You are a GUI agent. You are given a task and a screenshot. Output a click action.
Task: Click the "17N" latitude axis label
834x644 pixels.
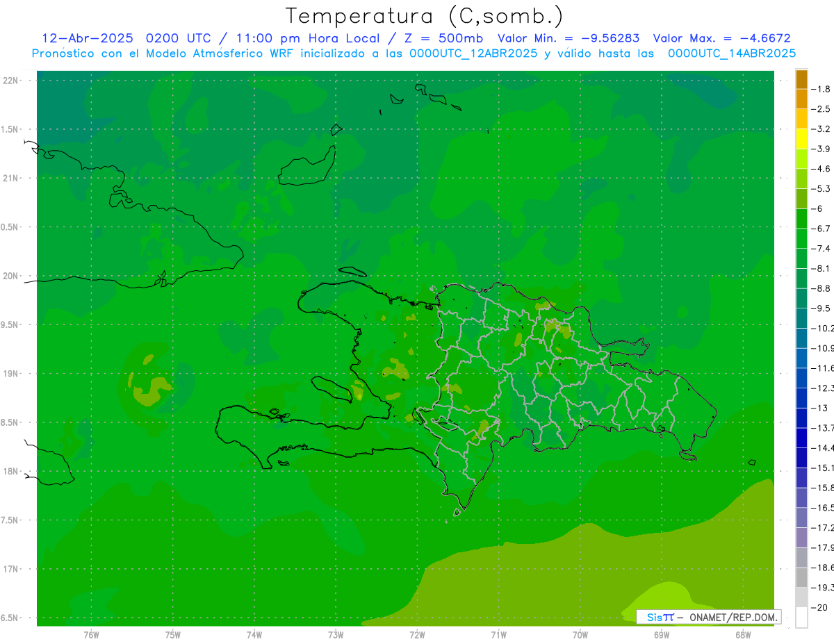tap(10, 569)
